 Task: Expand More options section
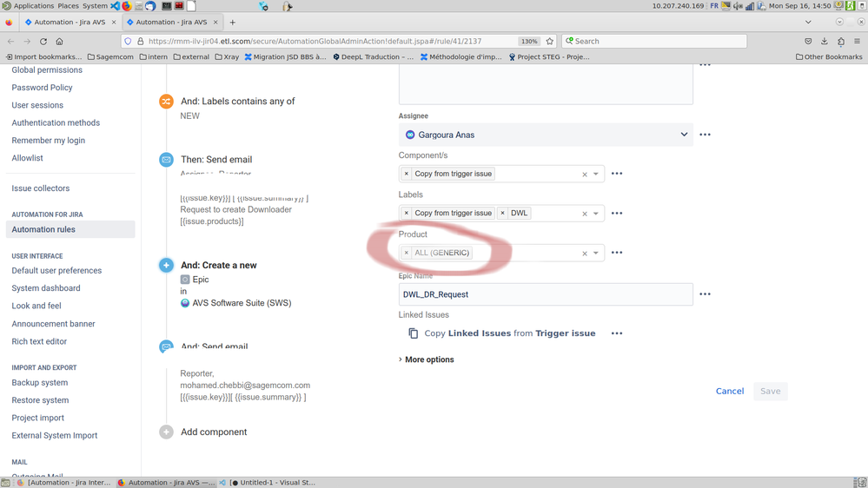coord(427,359)
